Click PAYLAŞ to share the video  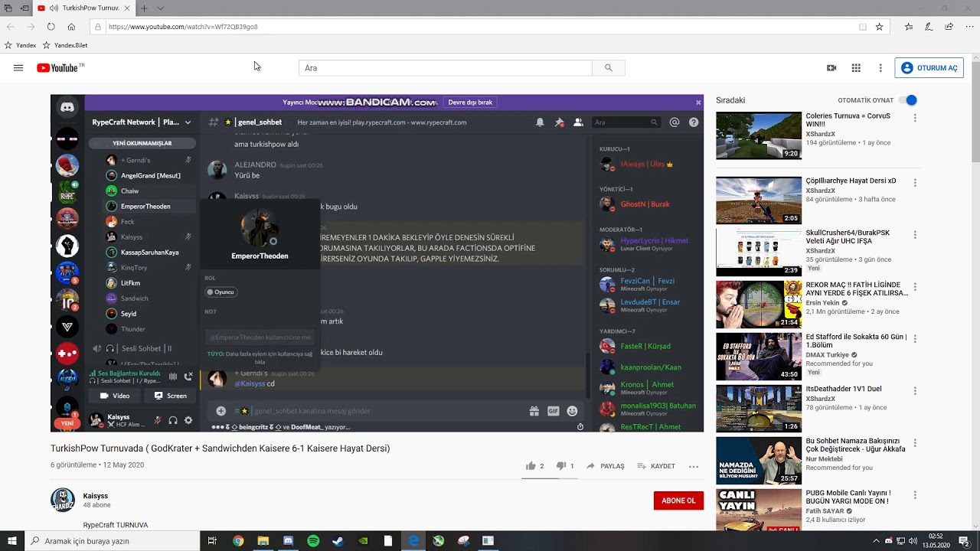pyautogui.click(x=606, y=466)
